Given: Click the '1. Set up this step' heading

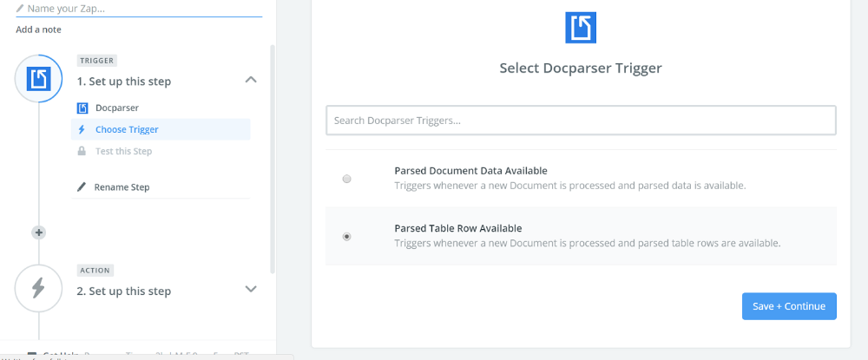Looking at the screenshot, I should pyautogui.click(x=124, y=82).
